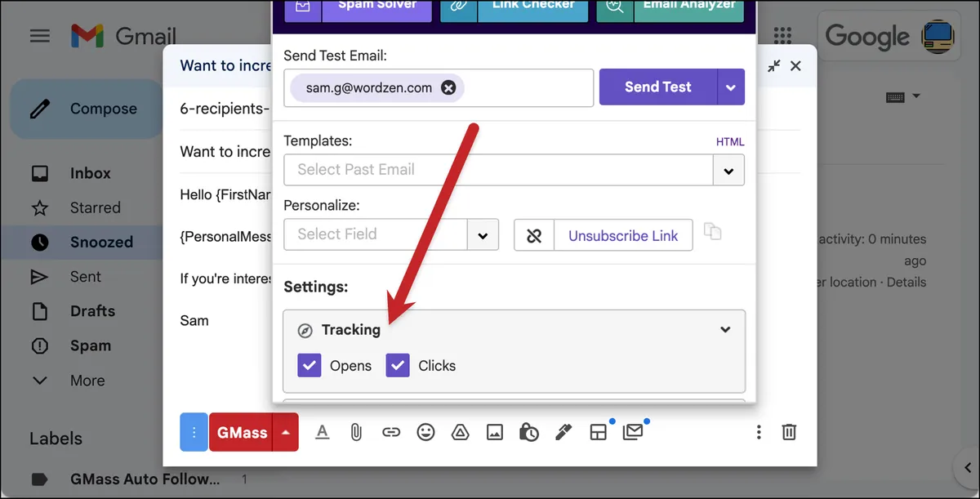Insert emoji with smiley icon
This screenshot has height=499, width=980.
click(425, 432)
